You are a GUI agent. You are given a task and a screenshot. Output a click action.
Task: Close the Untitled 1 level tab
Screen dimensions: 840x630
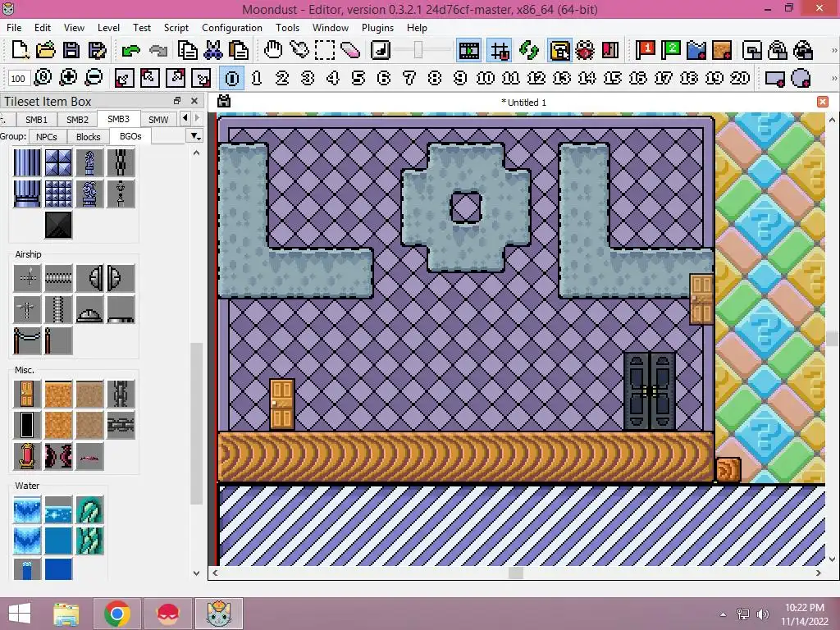[823, 102]
